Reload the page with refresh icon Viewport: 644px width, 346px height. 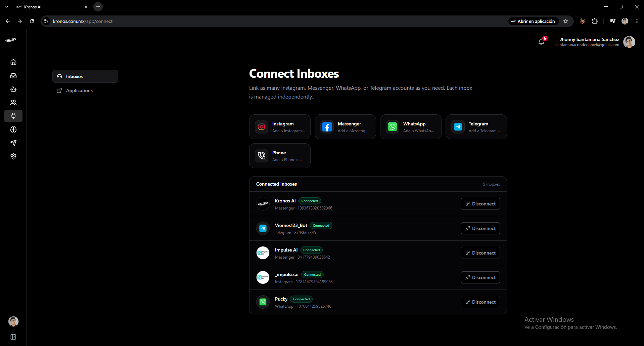32,21
